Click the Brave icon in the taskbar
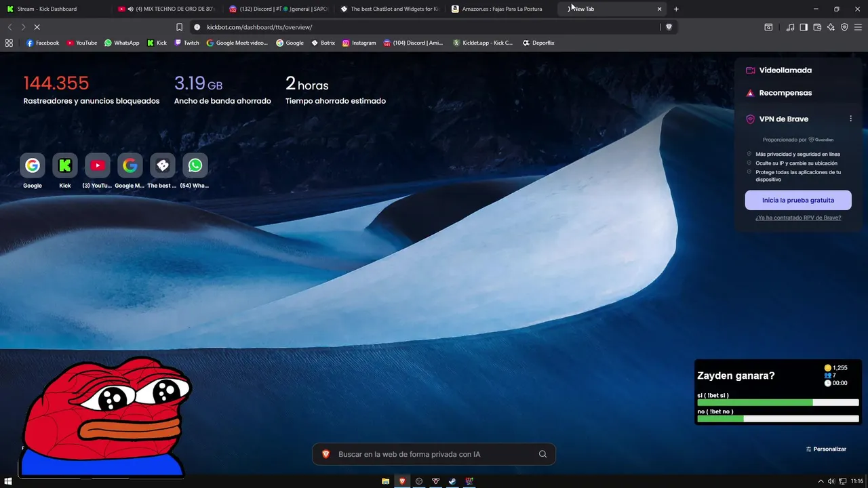Screen dimensions: 868x488 pyautogui.click(x=402, y=481)
